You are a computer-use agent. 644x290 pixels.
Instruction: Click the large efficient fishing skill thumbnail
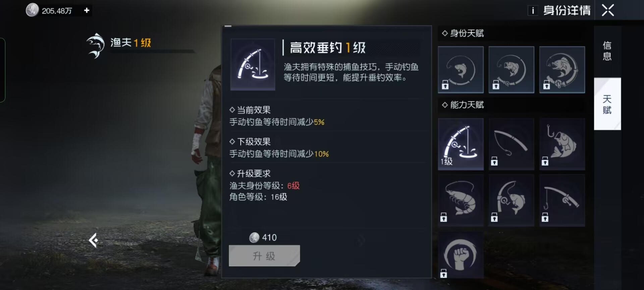[x=253, y=64]
